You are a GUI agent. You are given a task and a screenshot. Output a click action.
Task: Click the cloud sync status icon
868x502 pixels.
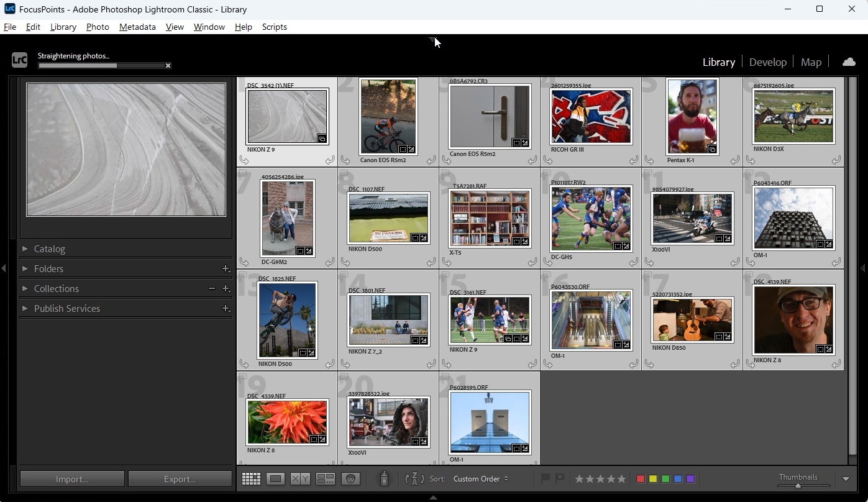pos(849,62)
